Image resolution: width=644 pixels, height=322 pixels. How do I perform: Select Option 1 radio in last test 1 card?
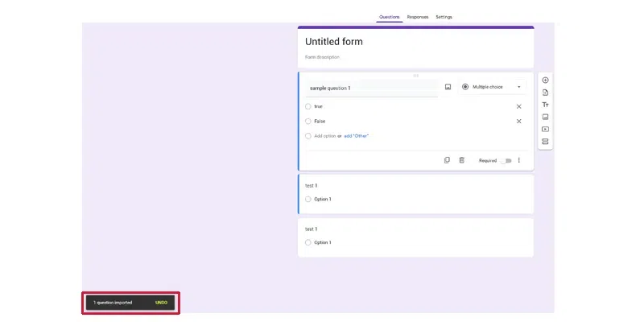tap(308, 242)
